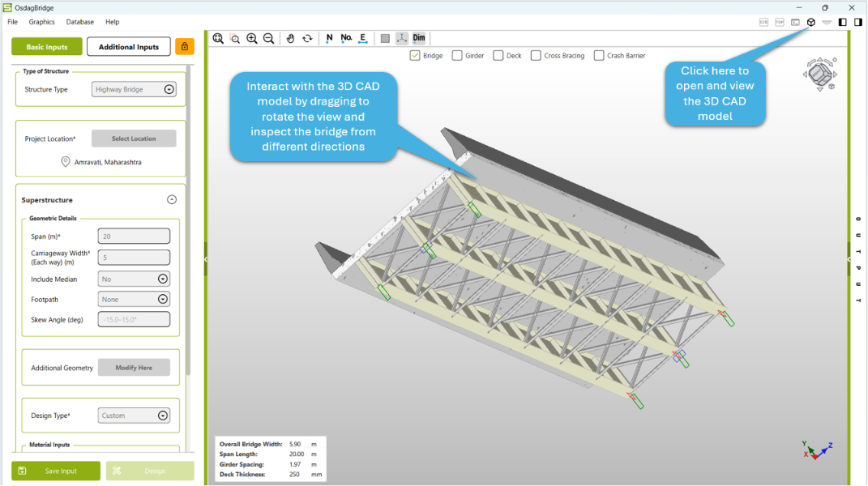This screenshot has height=486, width=868.
Task: Click the C/S cross-section view icon
Action: pyautogui.click(x=763, y=22)
